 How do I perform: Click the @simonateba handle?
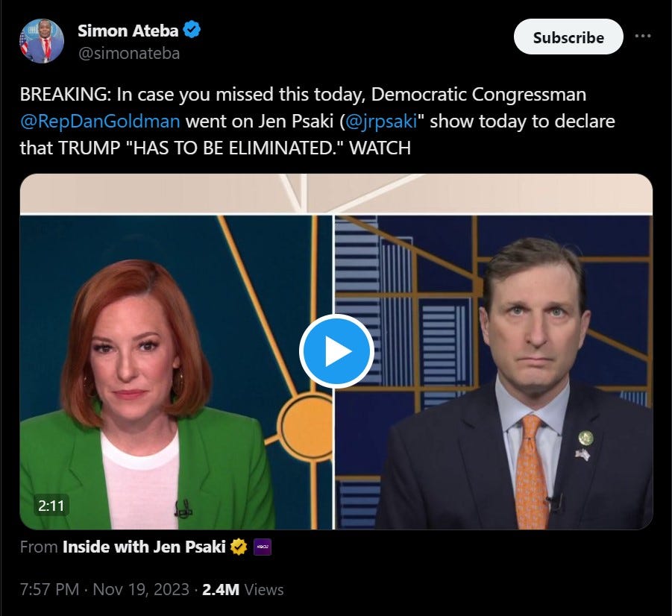point(128,54)
